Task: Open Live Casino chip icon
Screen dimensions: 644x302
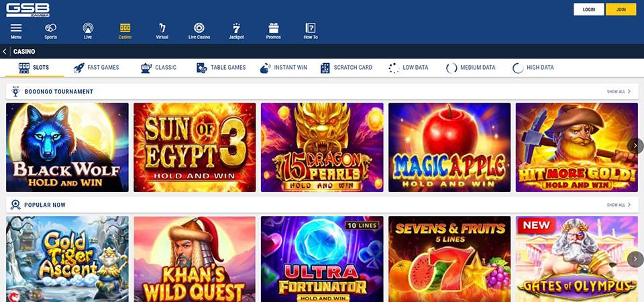Action: tap(199, 28)
